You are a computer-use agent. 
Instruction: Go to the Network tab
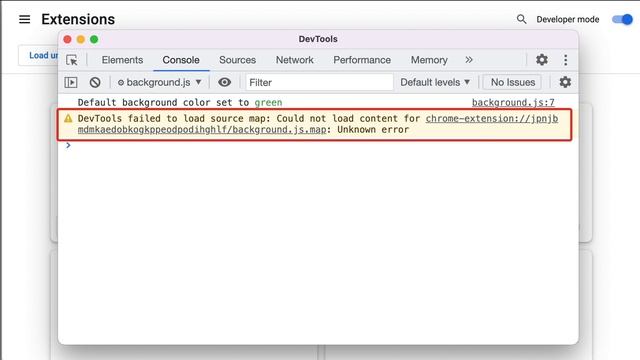pos(294,60)
